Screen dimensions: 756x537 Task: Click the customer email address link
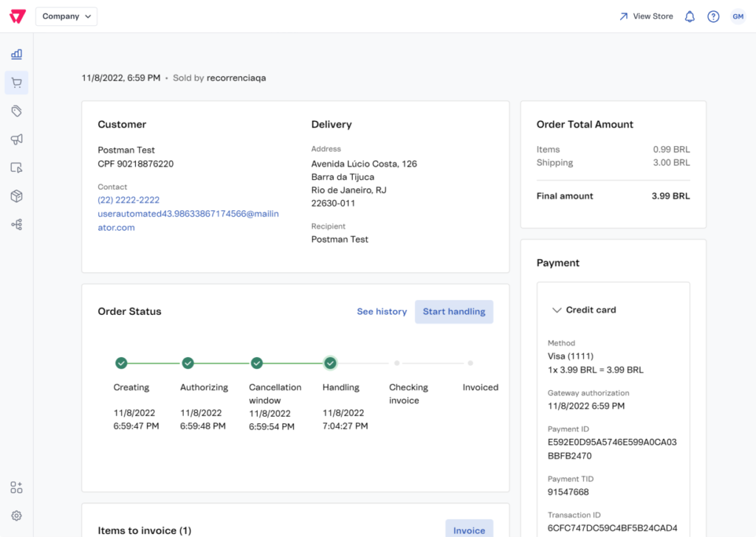tap(188, 221)
